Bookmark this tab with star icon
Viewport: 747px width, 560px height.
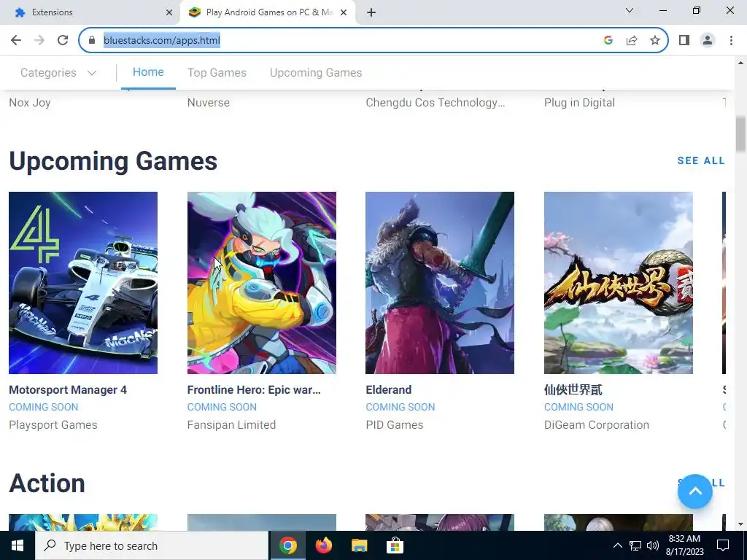655,41
